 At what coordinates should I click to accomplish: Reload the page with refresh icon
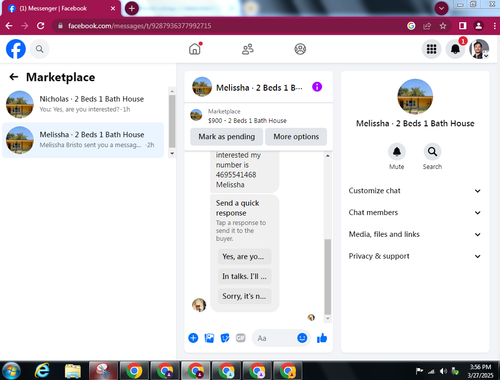tap(41, 26)
